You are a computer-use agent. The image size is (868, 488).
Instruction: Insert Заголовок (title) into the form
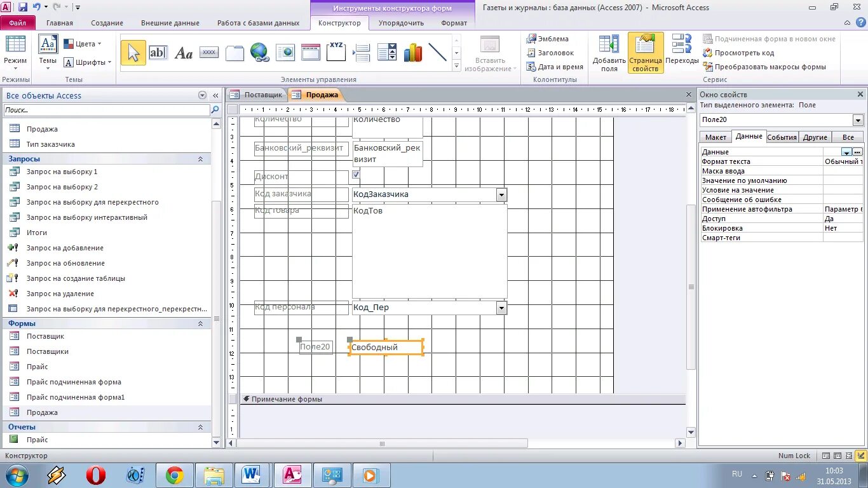[x=550, y=53]
